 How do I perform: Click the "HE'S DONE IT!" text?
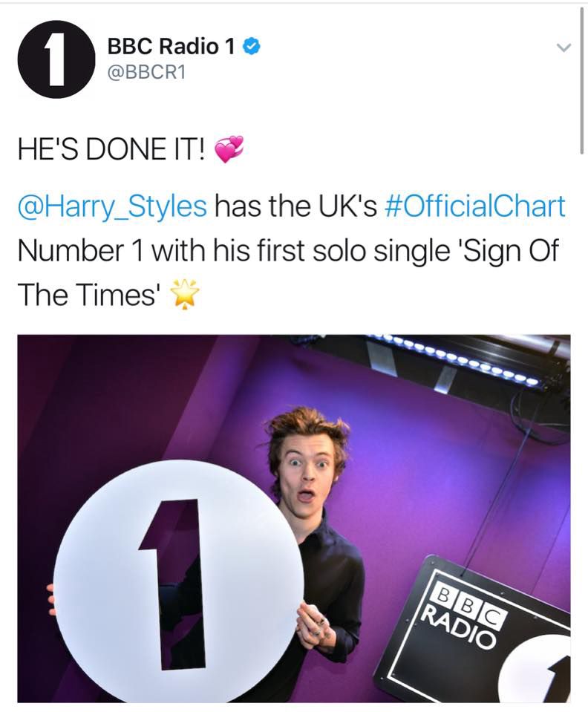click(111, 149)
